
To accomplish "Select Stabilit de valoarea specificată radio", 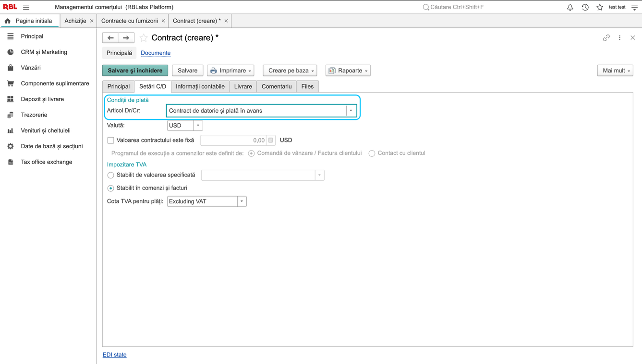I will pyautogui.click(x=110, y=175).
